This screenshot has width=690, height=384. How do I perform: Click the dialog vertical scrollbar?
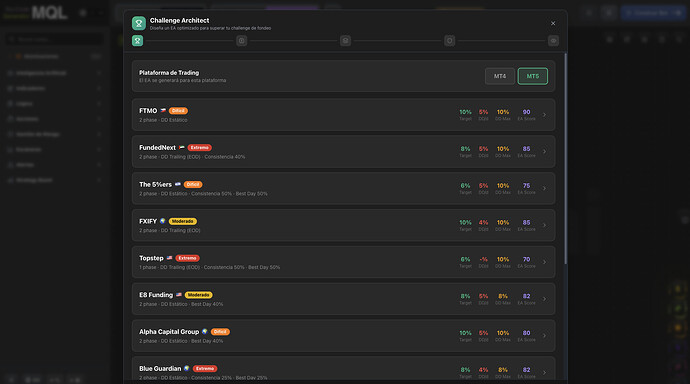point(565,158)
